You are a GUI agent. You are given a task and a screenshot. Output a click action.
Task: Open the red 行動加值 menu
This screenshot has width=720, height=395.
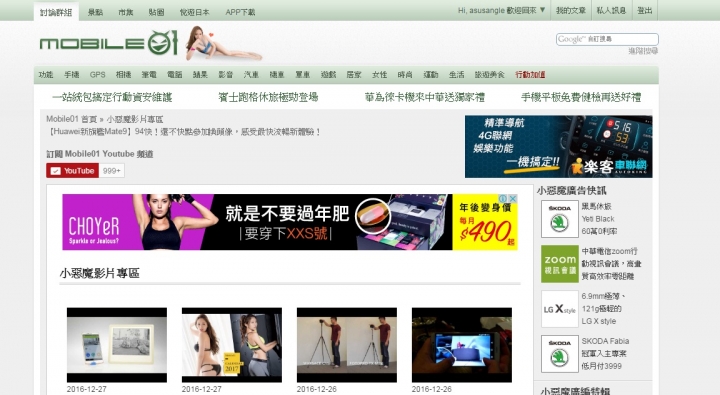[530, 74]
